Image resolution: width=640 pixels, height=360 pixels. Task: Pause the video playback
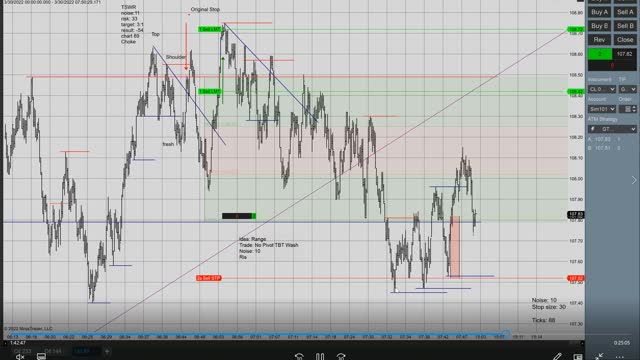pos(320,357)
